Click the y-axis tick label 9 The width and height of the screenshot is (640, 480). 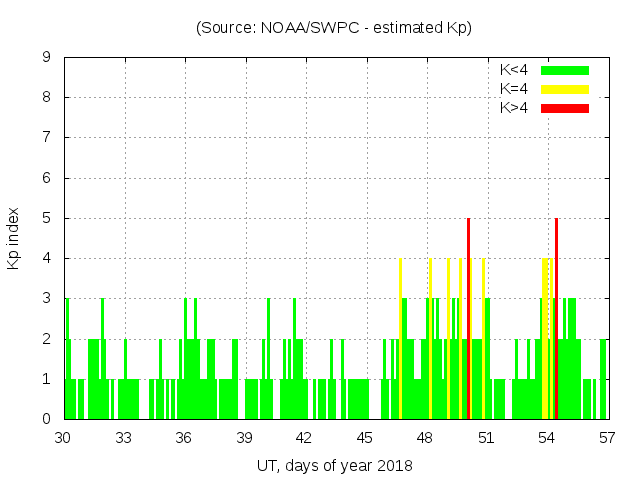tap(47, 58)
